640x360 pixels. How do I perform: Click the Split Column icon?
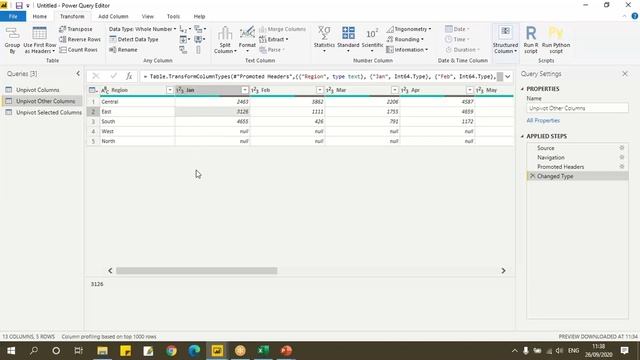[x=225, y=34]
